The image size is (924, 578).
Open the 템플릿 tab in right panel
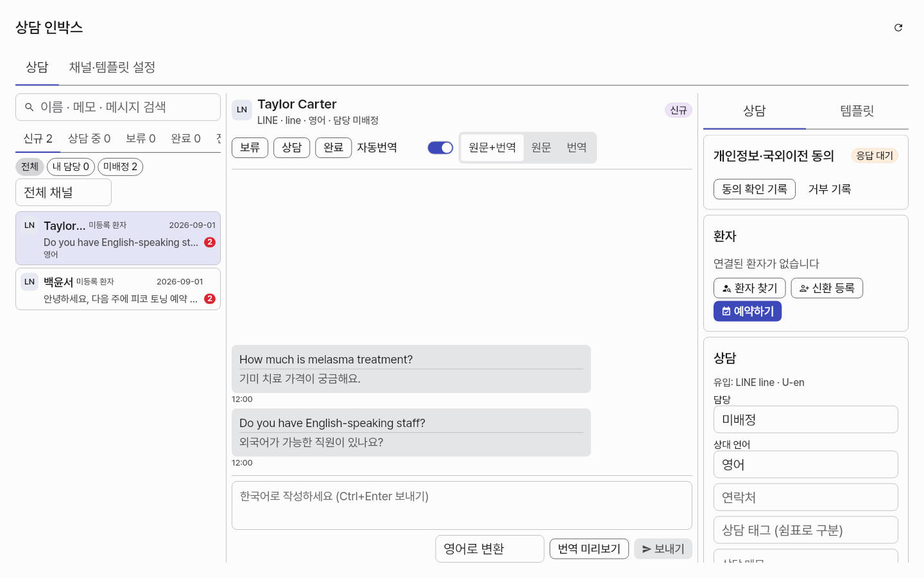pos(857,111)
